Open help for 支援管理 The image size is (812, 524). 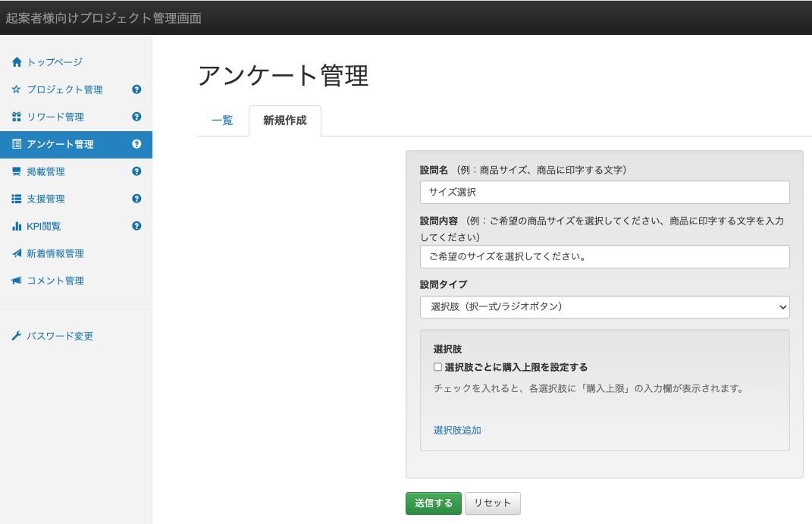136,199
